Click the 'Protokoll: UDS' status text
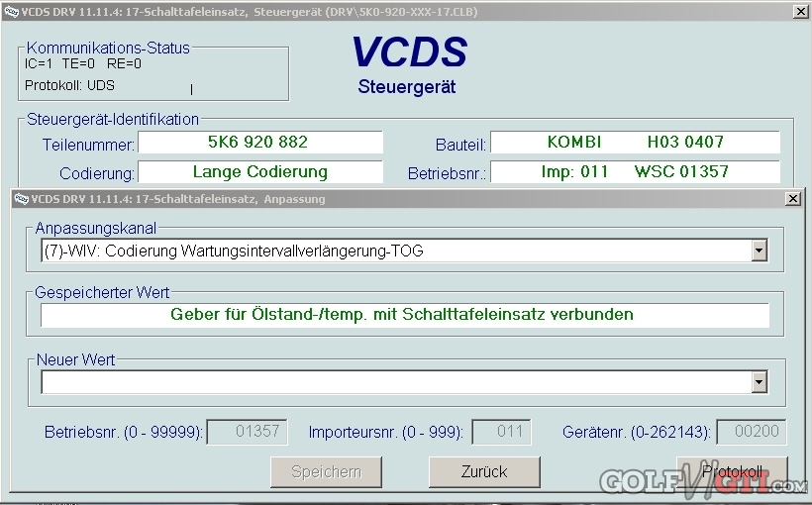The image size is (812, 505). click(x=69, y=85)
